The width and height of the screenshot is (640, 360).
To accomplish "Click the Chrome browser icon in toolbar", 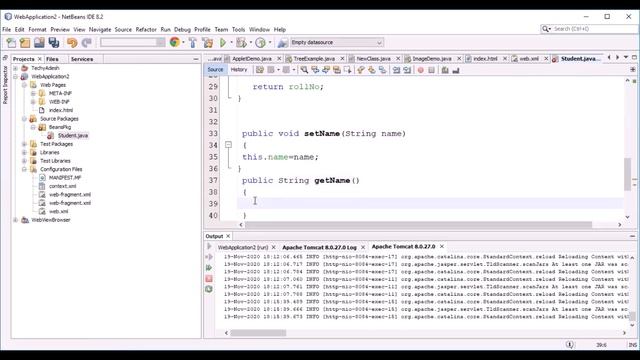I will pyautogui.click(x=175, y=42).
